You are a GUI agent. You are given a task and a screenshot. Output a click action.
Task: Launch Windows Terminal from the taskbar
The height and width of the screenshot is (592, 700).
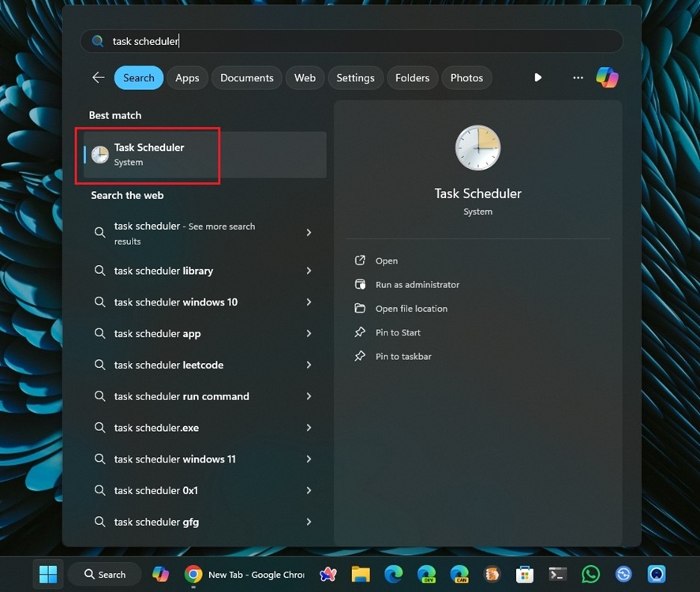click(x=557, y=574)
